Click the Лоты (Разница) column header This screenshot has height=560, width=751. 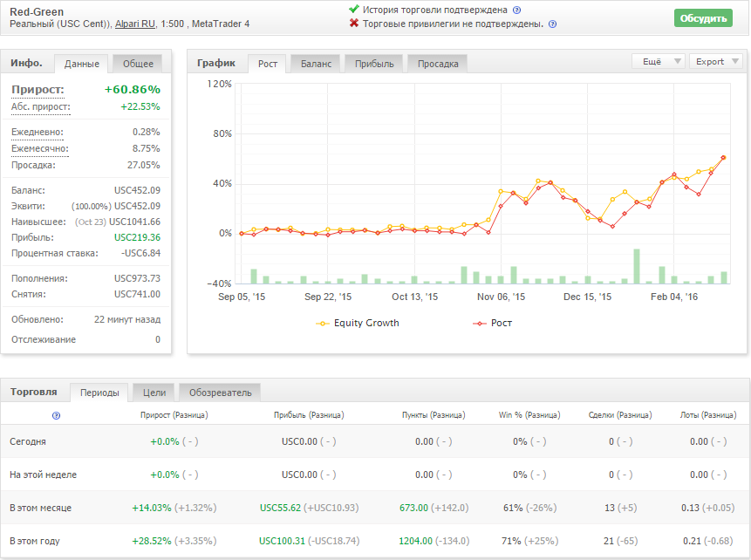pyautogui.click(x=708, y=415)
